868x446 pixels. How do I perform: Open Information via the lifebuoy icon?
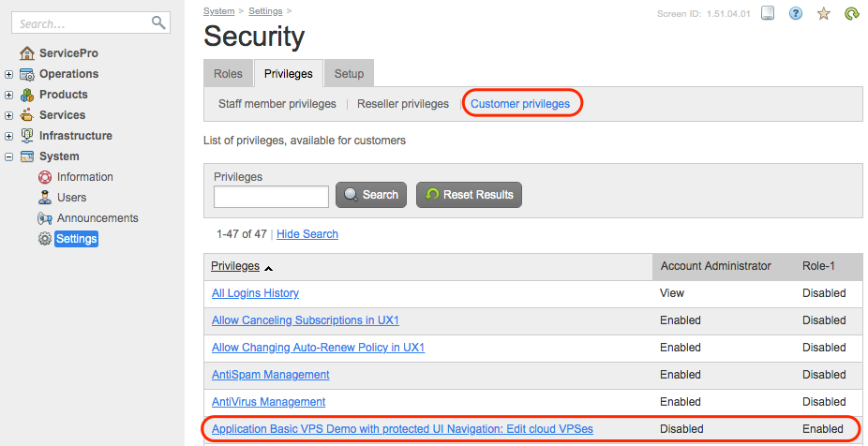(x=45, y=177)
